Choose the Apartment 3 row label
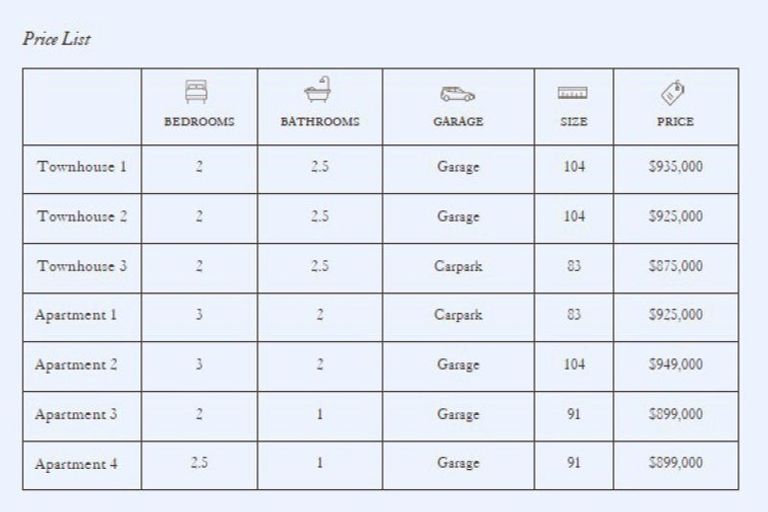 [76, 414]
